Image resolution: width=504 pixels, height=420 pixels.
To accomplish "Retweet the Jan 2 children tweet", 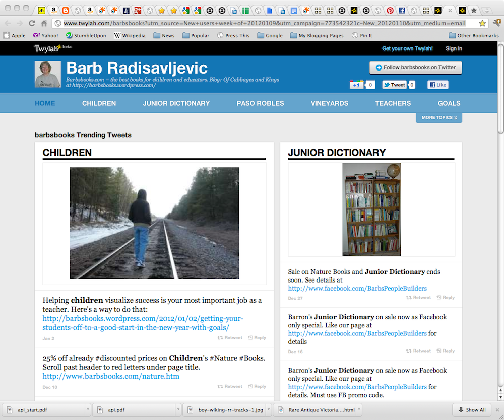I will pos(230,338).
